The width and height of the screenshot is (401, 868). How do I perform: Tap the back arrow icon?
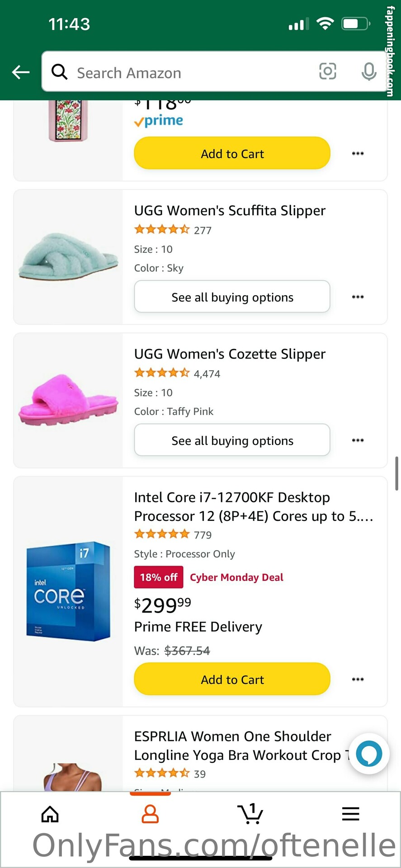coord(21,72)
